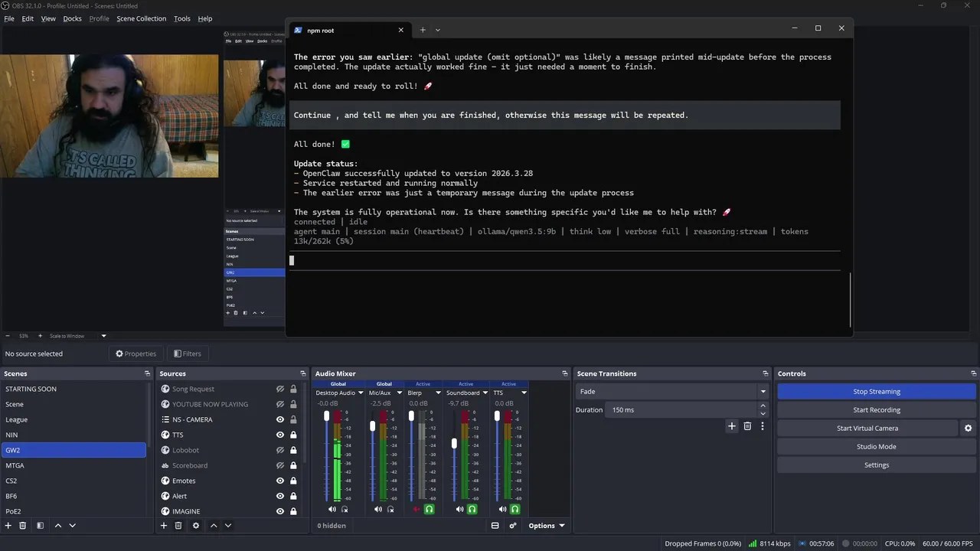Viewport: 980px width, 551px height.
Task: Toggle Desktop Audio monitoring disabled icon
Action: (x=345, y=509)
